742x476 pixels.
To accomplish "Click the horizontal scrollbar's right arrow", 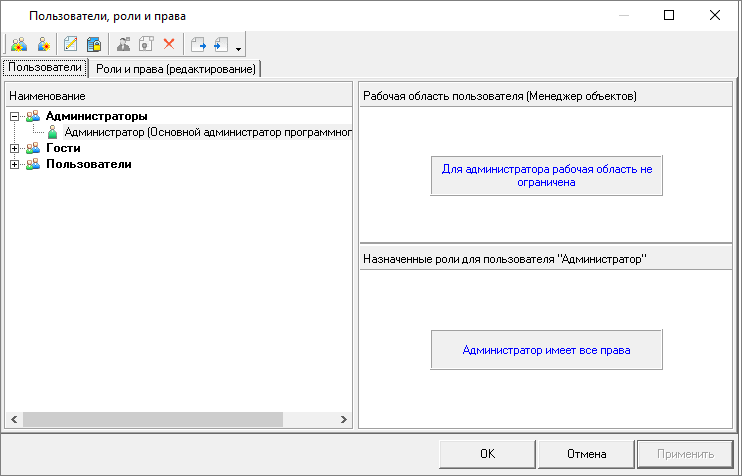I will 343,419.
